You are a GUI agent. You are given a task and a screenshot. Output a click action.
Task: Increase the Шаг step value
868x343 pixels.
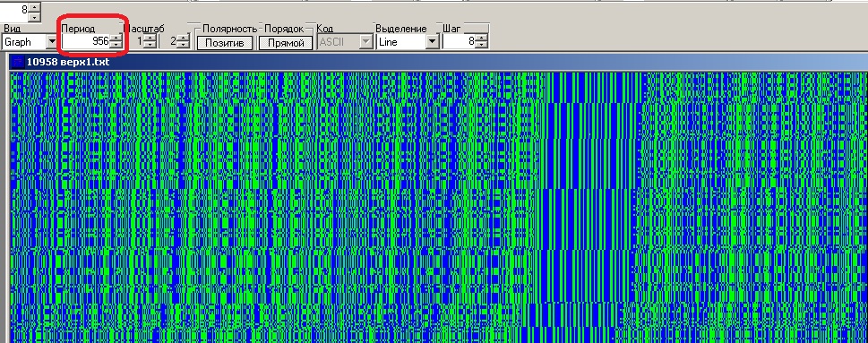click(x=482, y=39)
